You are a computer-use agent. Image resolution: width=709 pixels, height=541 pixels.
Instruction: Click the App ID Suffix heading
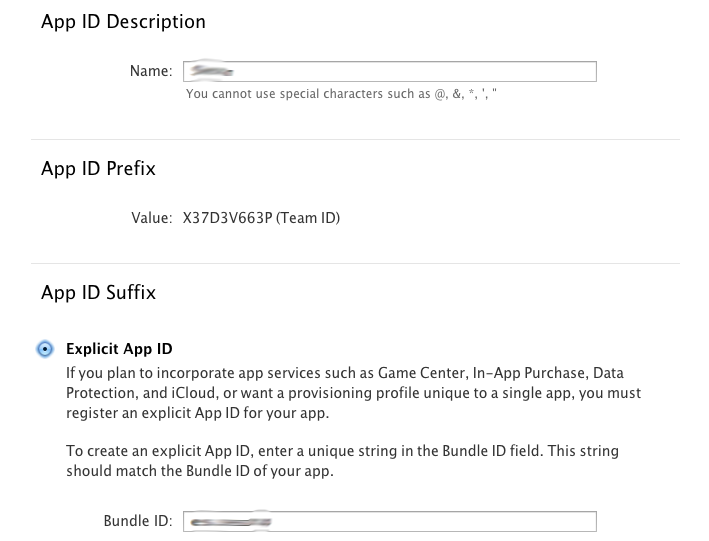pyautogui.click(x=98, y=293)
